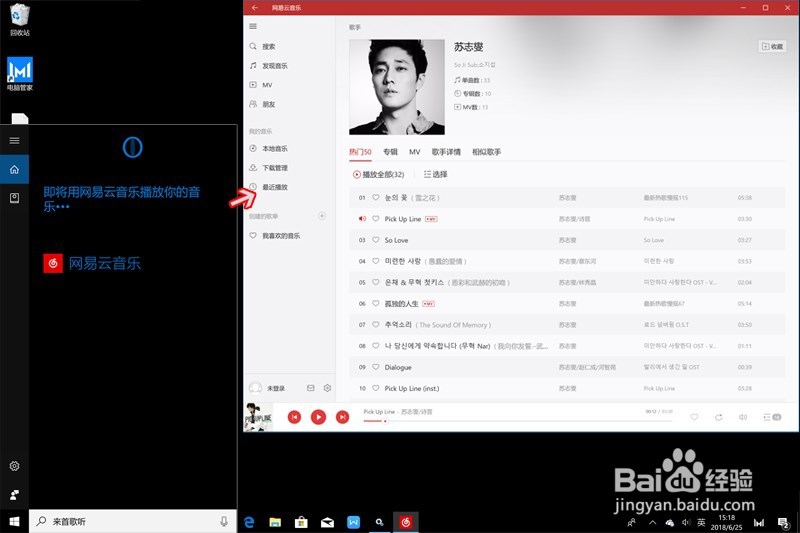The image size is (800, 533).
Task: Open 最近播放 in the sidebar
Action: 274,187
